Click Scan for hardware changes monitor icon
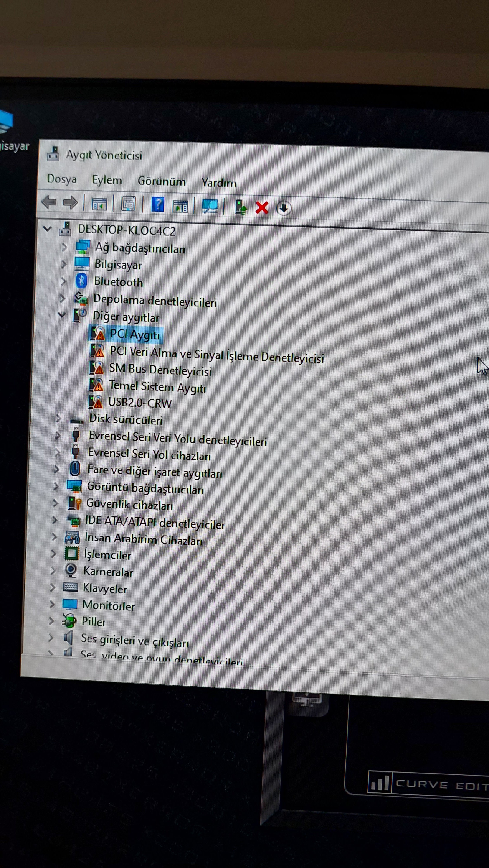This screenshot has height=868, width=489. click(x=210, y=206)
